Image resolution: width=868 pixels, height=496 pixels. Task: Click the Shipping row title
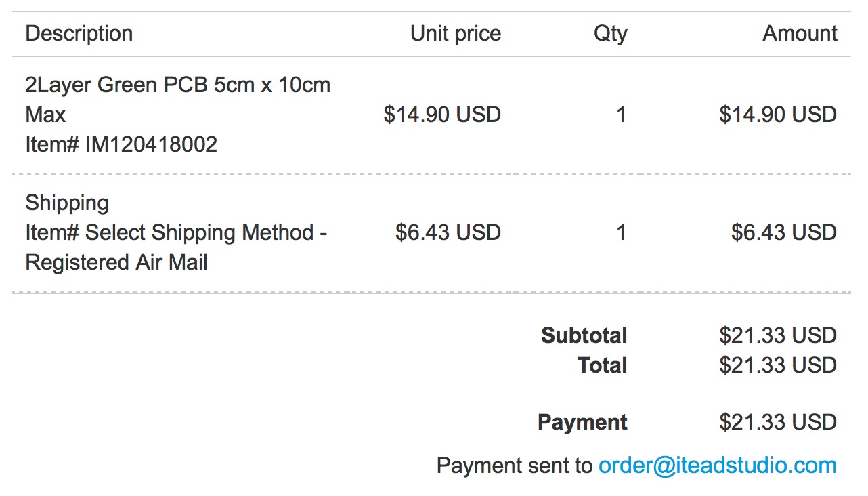coord(67,203)
